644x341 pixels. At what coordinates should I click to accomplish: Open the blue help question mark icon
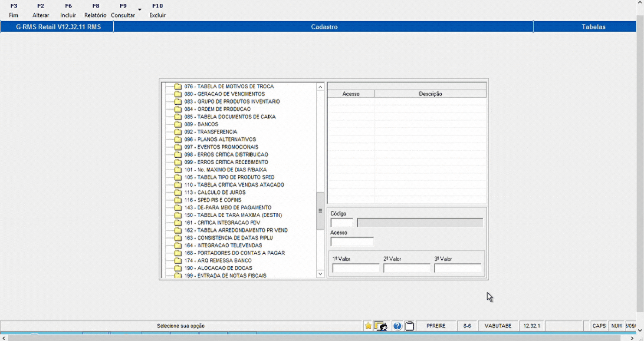pyautogui.click(x=397, y=326)
